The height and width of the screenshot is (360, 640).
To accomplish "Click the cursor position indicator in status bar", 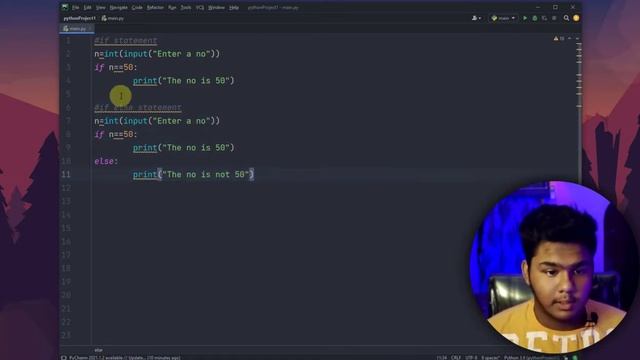I will (x=441, y=358).
